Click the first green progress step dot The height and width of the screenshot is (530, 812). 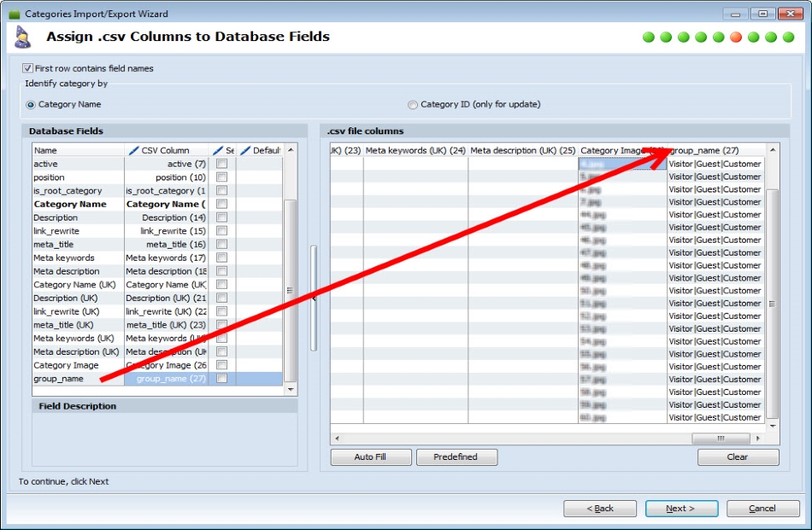click(x=649, y=37)
